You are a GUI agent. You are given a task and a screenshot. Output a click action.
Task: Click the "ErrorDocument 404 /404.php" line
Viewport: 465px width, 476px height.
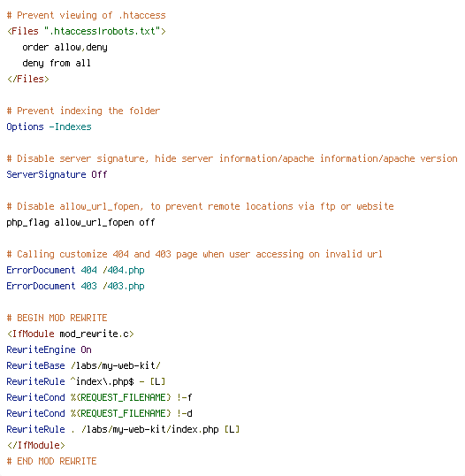[x=75, y=270]
